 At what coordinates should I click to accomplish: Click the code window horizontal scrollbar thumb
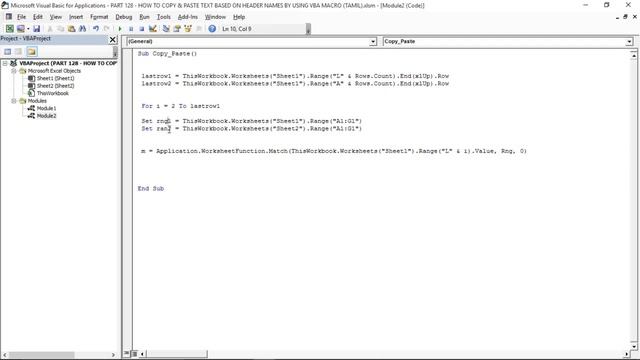(x=177, y=353)
